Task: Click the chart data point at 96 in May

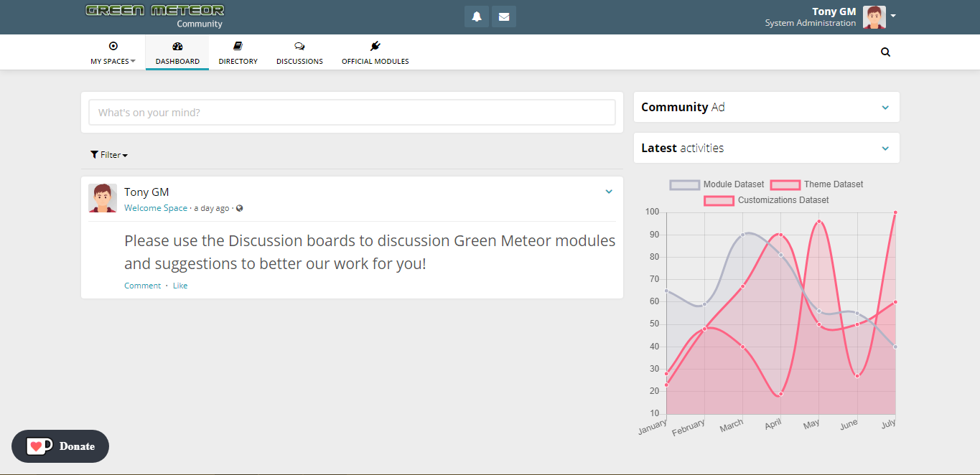Action: pos(819,222)
